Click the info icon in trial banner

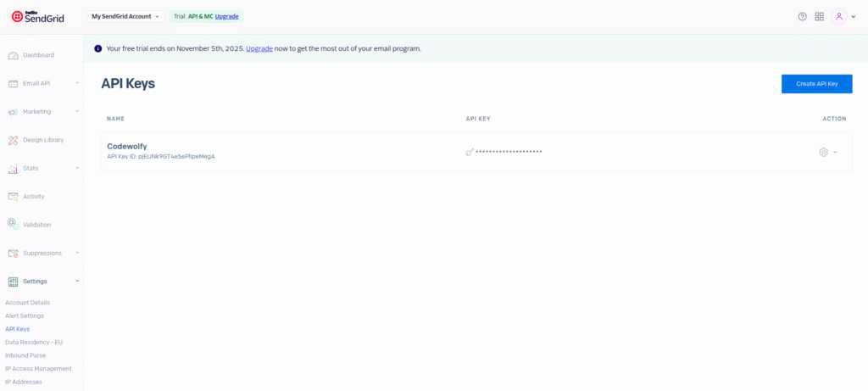coord(98,48)
